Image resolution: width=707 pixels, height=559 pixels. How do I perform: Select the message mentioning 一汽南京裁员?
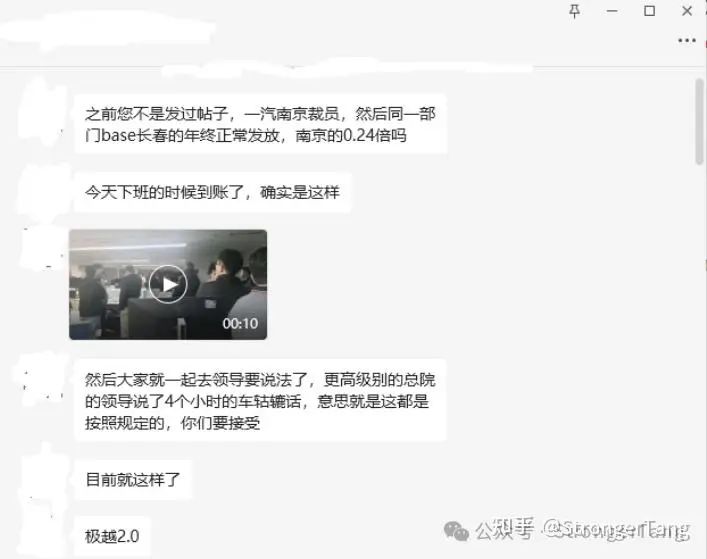(x=260, y=124)
